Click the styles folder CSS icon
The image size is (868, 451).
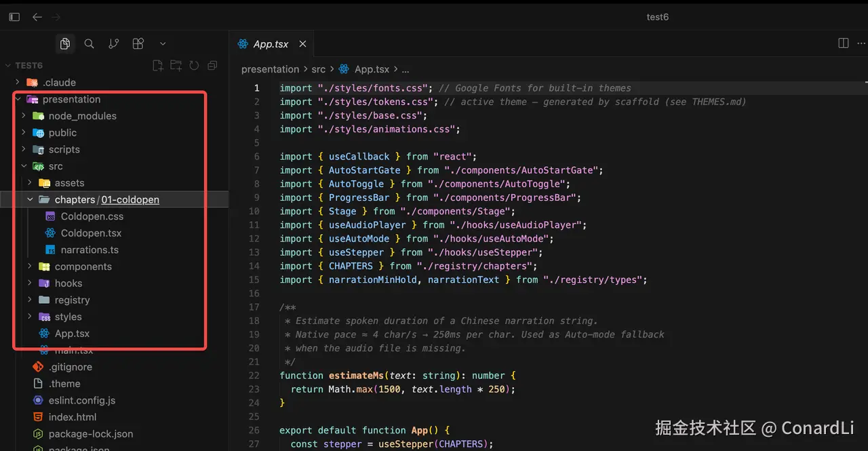44,317
